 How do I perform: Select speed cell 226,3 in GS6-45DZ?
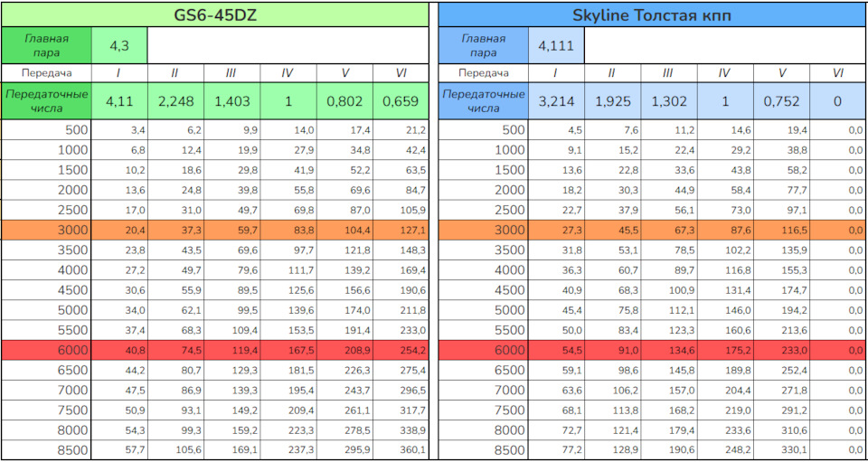[x=344, y=370]
